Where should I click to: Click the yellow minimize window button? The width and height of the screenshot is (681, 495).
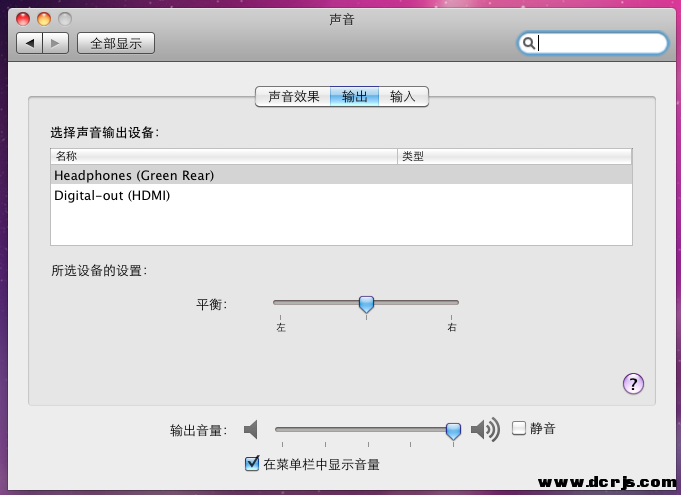click(43, 19)
